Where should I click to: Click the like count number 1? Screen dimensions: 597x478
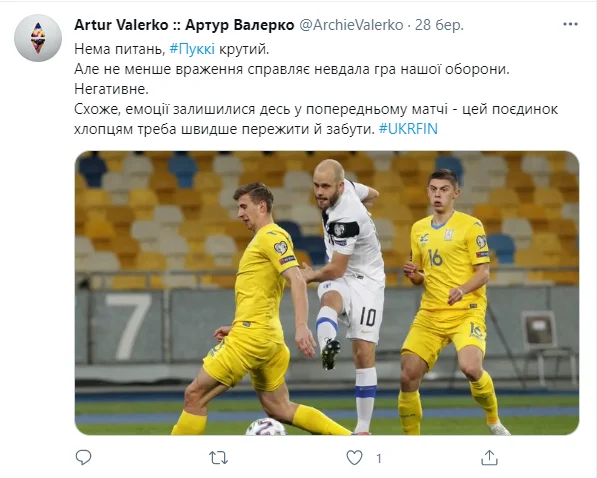tap(378, 458)
